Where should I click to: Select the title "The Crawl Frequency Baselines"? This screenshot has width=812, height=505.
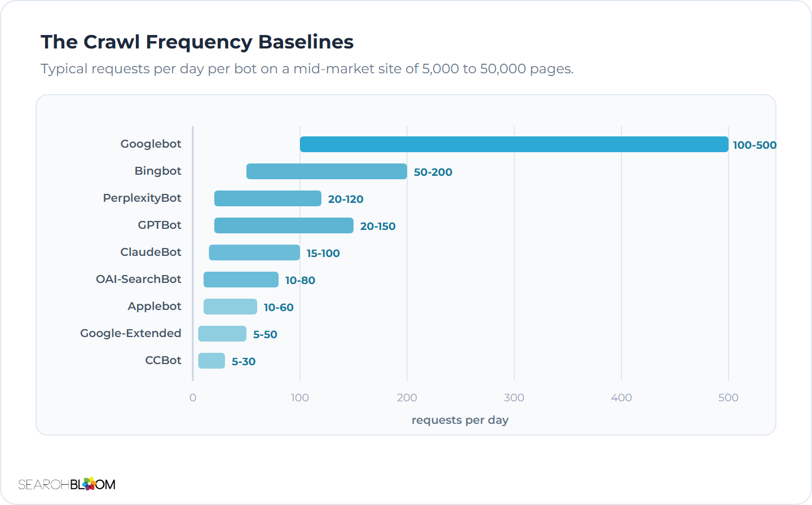197,42
